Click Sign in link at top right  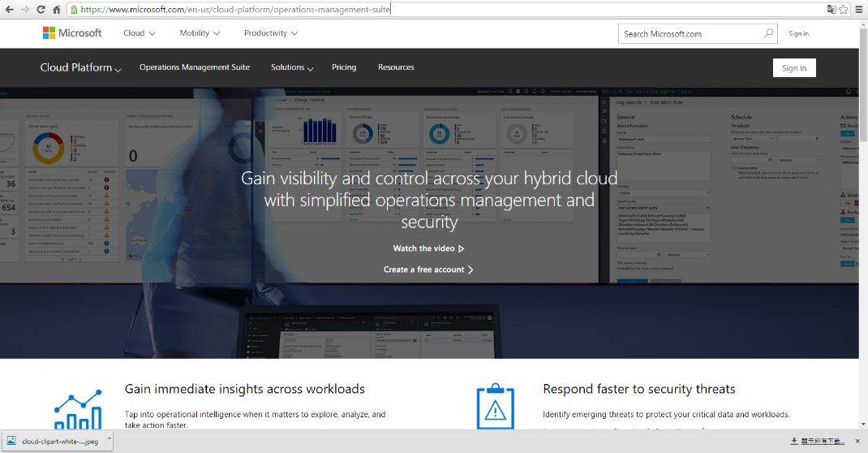coord(798,33)
